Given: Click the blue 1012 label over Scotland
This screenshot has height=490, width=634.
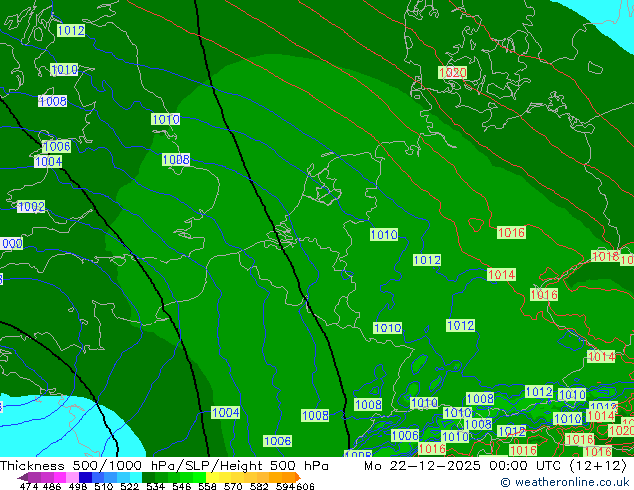Looking at the screenshot, I should pyautogui.click(x=71, y=30).
